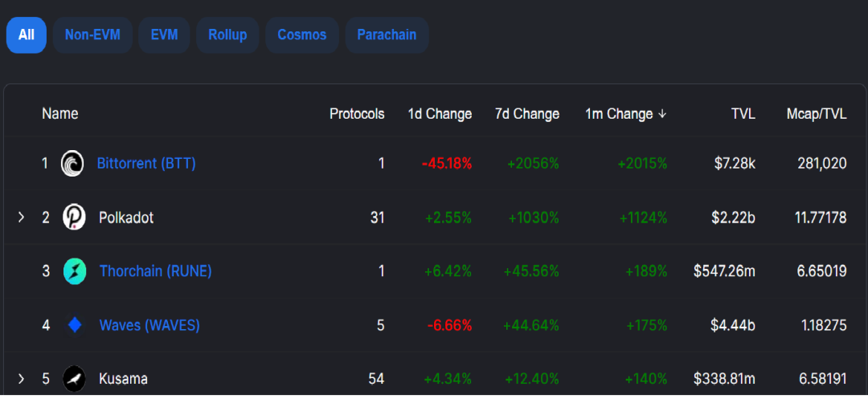The width and height of the screenshot is (868, 407).
Task: Click the Kusama name text
Action: tap(123, 380)
